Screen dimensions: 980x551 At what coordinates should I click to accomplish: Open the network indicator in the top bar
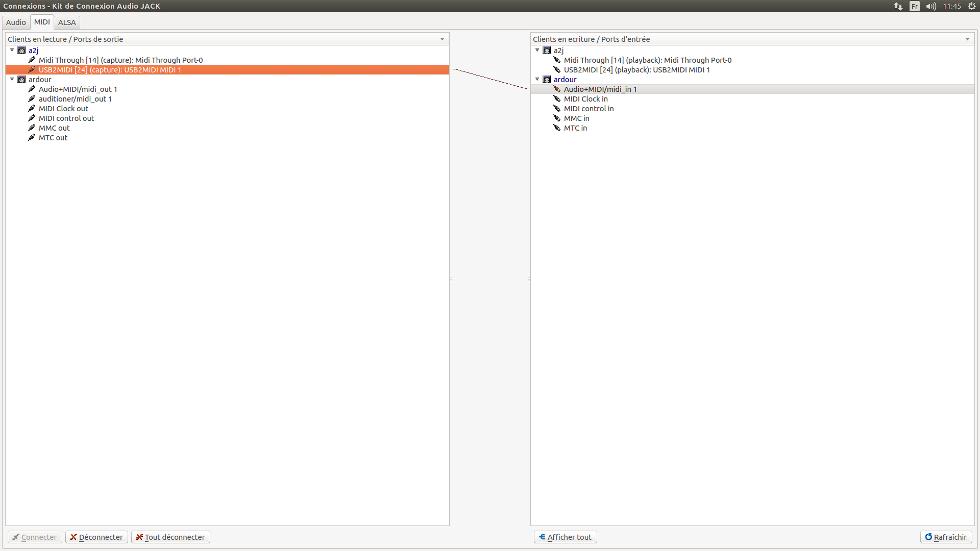[x=898, y=6]
